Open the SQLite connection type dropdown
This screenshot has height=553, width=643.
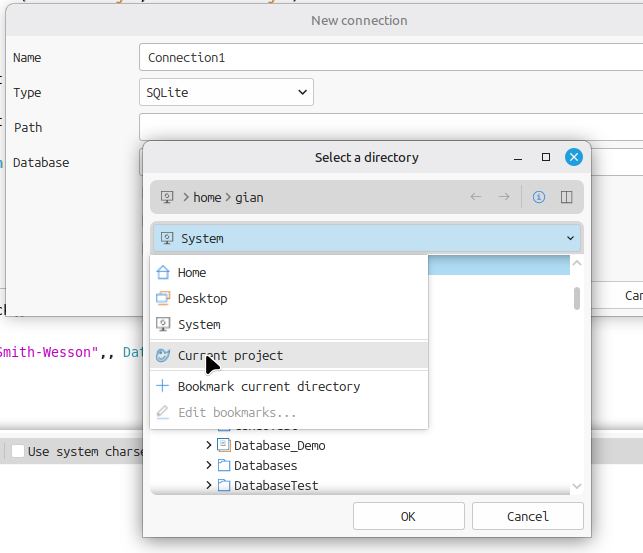[x=226, y=92]
